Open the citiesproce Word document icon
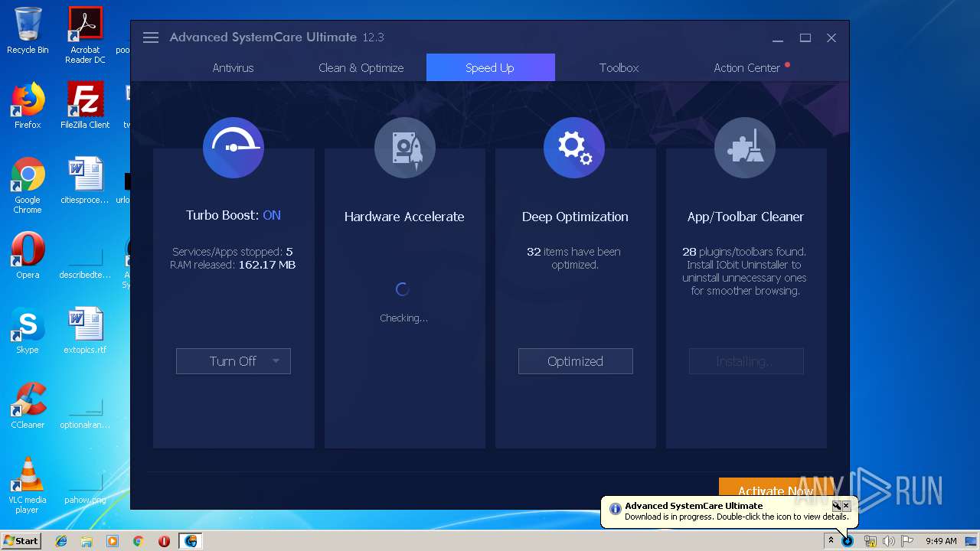 85,181
